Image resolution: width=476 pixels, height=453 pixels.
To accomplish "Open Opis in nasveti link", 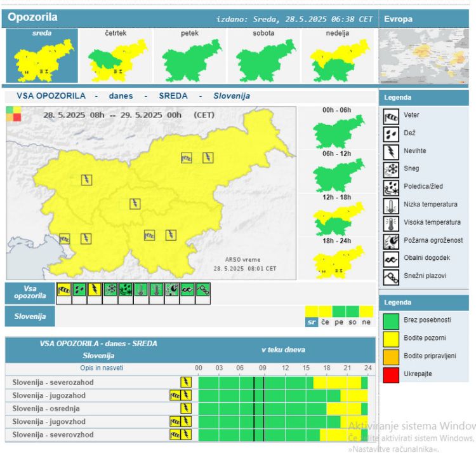I will coord(102,368).
